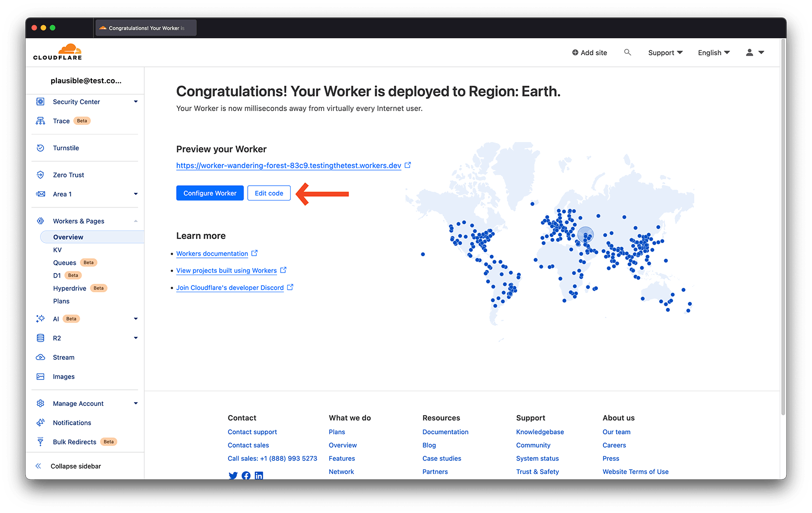Click the Collapse sidebar double-chevron icon
This screenshot has width=812, height=513.
click(x=38, y=466)
